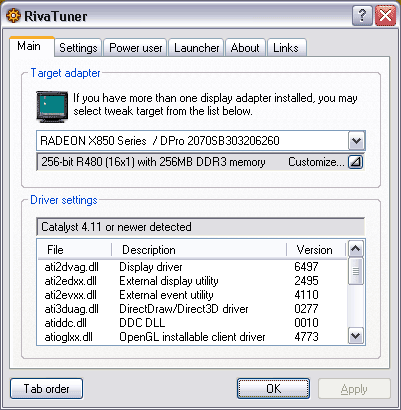
Task: Select the atioglxx.dll OpenGL driver row
Action: tap(192, 337)
